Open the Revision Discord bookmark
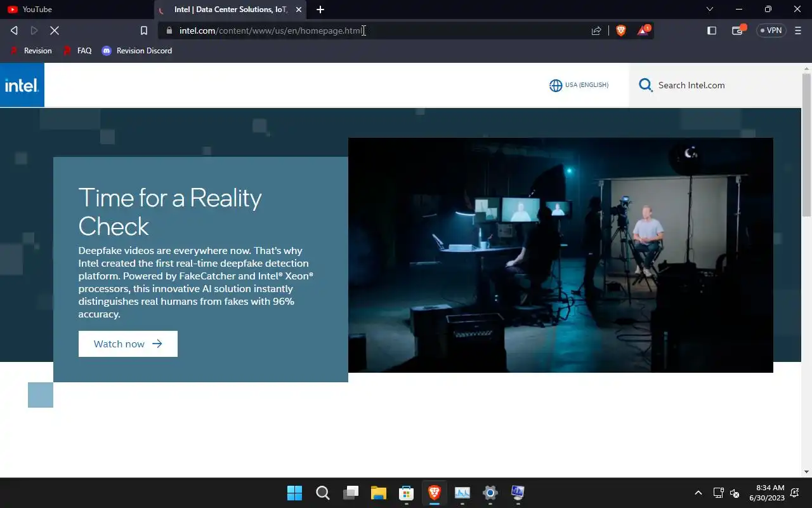 (137, 51)
